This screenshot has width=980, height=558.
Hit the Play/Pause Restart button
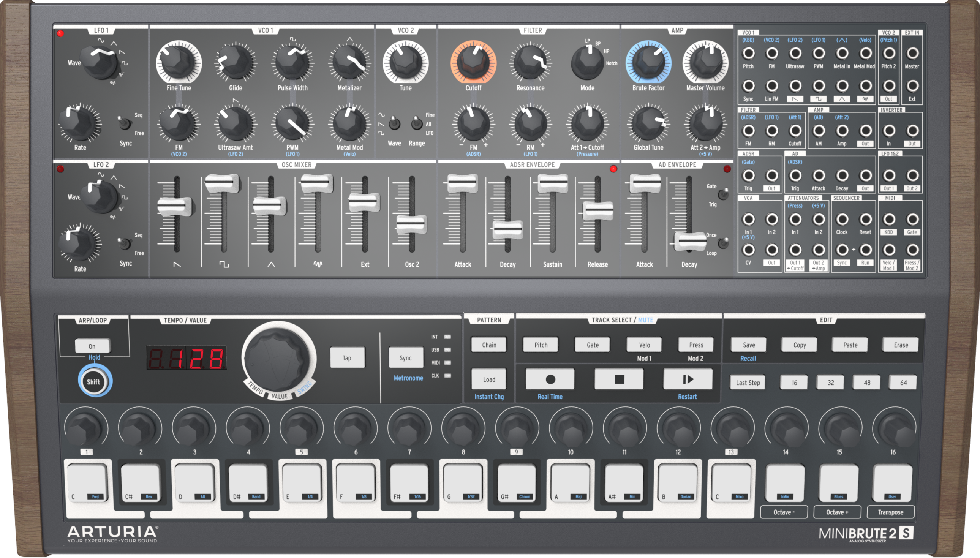pos(687,379)
